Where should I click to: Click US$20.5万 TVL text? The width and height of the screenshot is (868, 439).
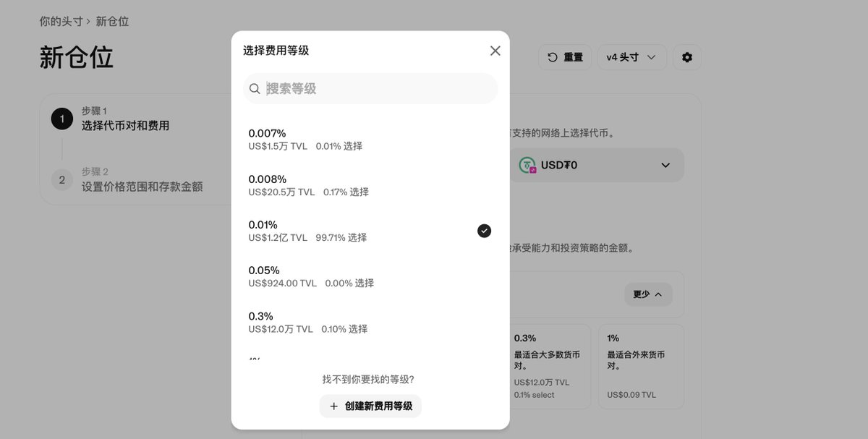(x=281, y=192)
